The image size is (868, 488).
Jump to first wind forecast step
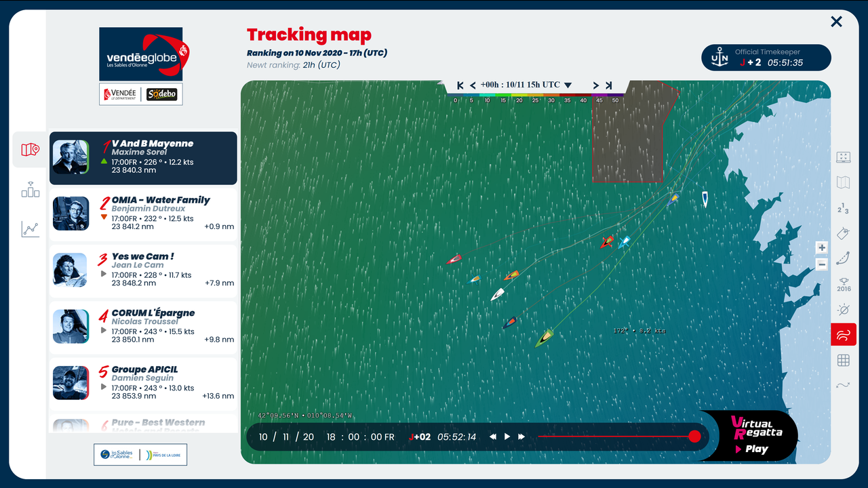pyautogui.click(x=460, y=85)
